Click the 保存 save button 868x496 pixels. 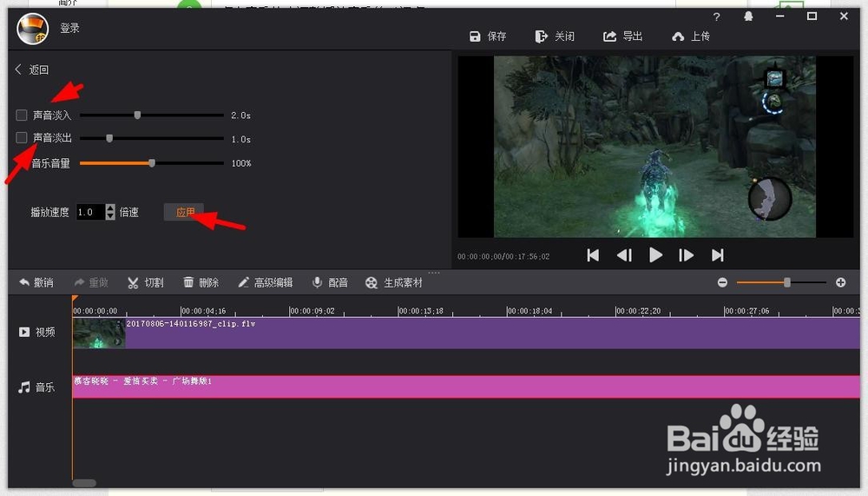pyautogui.click(x=488, y=36)
